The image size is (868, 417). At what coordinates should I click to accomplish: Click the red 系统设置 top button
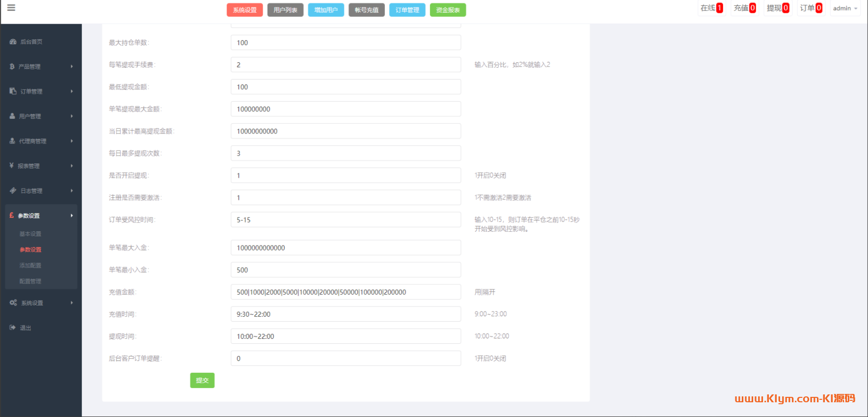[245, 10]
